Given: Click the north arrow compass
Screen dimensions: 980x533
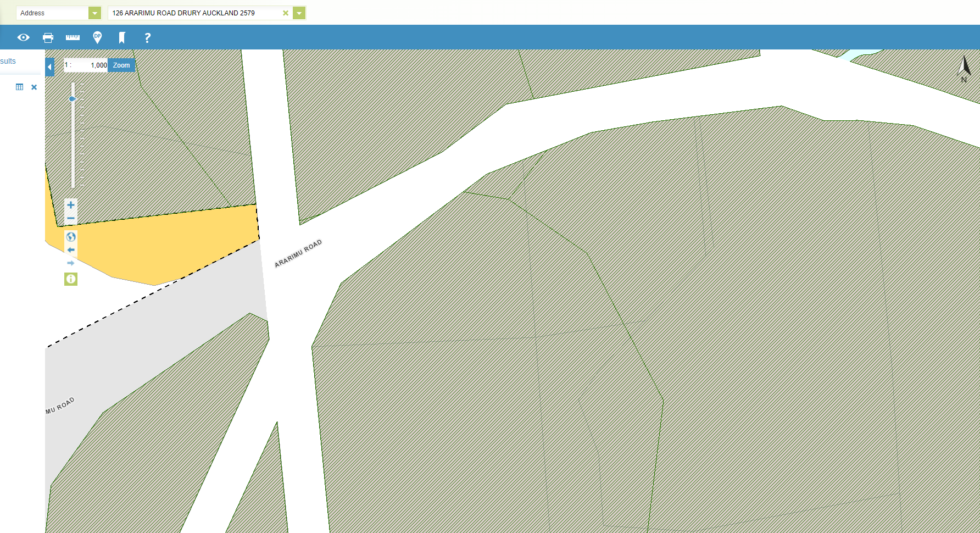Looking at the screenshot, I should pyautogui.click(x=964, y=68).
